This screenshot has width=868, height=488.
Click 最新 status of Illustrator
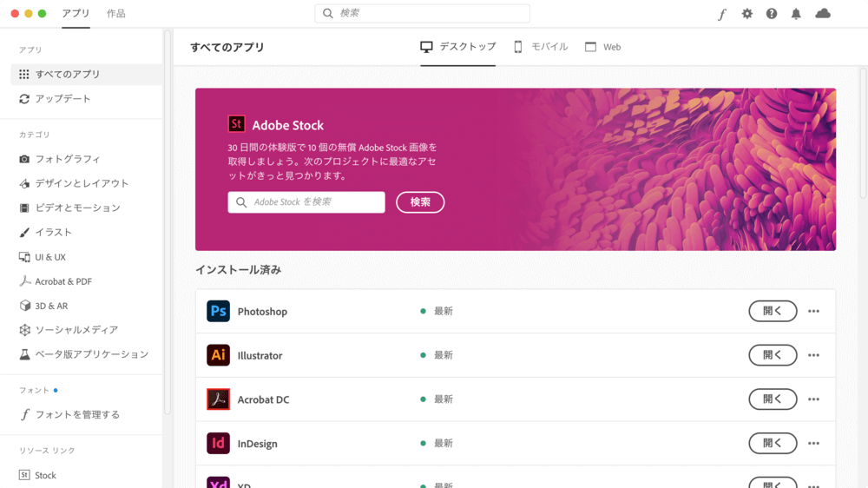[x=444, y=355]
